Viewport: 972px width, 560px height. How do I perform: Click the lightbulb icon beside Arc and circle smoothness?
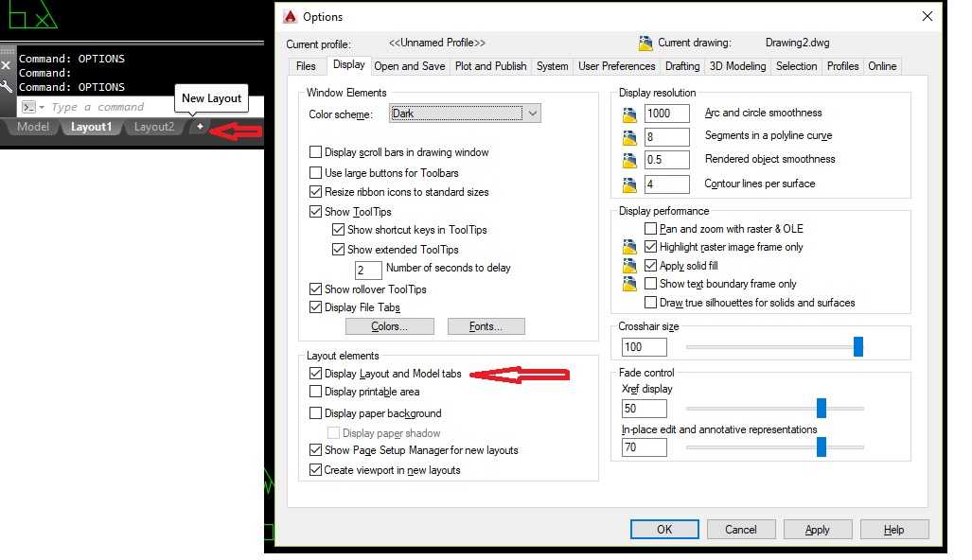tap(628, 112)
